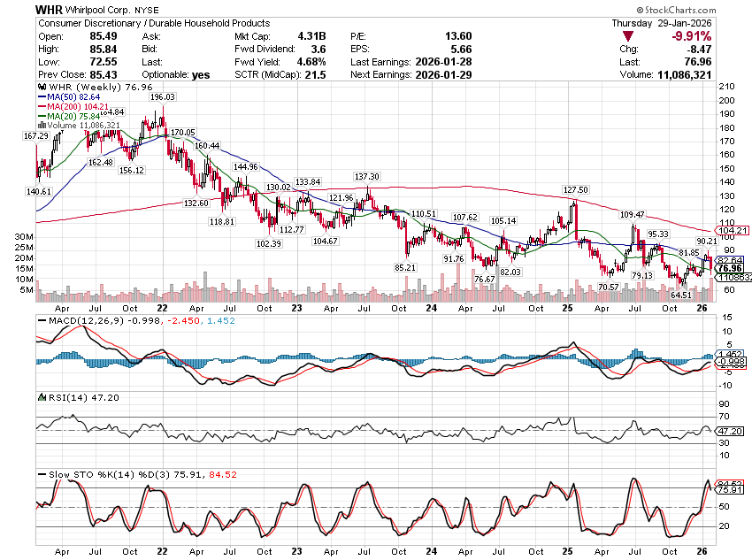
Task: Click the Slow STO %K(14) indicator title
Action: (x=85, y=474)
